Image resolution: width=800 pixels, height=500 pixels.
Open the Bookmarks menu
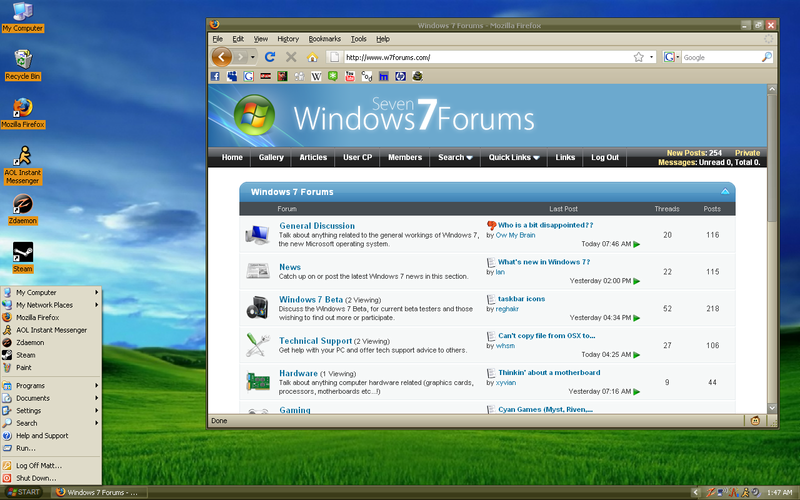coord(324,39)
